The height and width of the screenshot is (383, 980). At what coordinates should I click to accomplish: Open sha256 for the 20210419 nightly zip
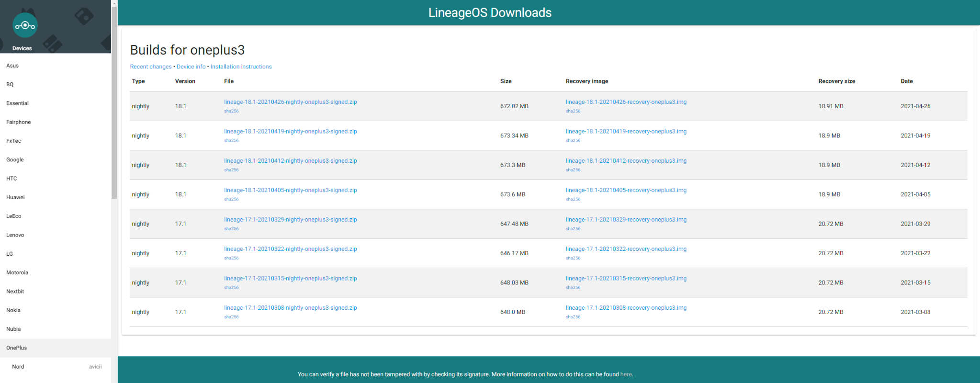231,140
